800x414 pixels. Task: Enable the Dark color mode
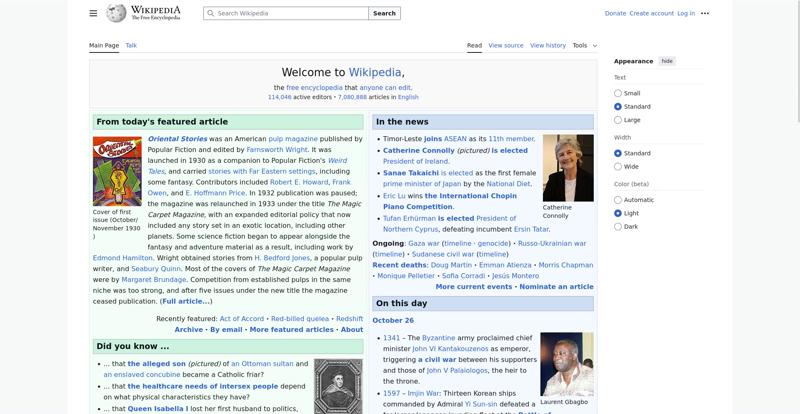coord(618,227)
